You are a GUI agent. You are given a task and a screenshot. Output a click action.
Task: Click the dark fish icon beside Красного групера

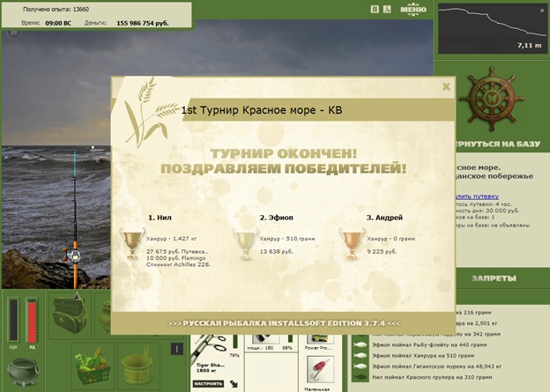[360, 378]
